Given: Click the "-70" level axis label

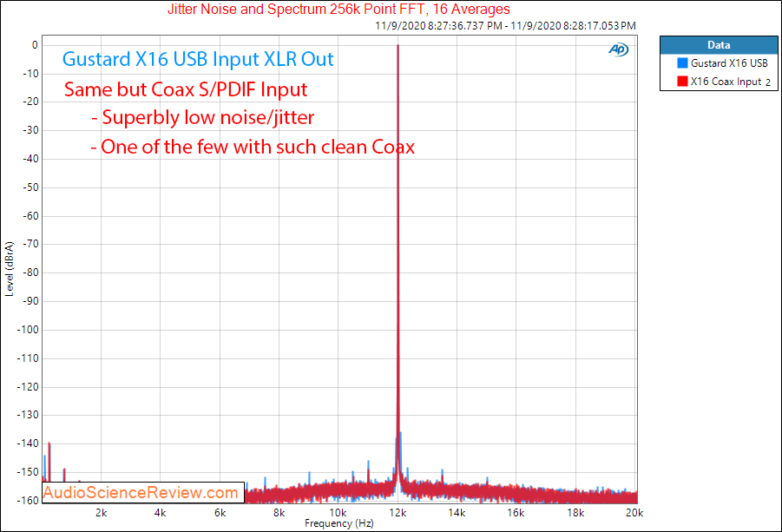Looking at the screenshot, I should 31,245.
